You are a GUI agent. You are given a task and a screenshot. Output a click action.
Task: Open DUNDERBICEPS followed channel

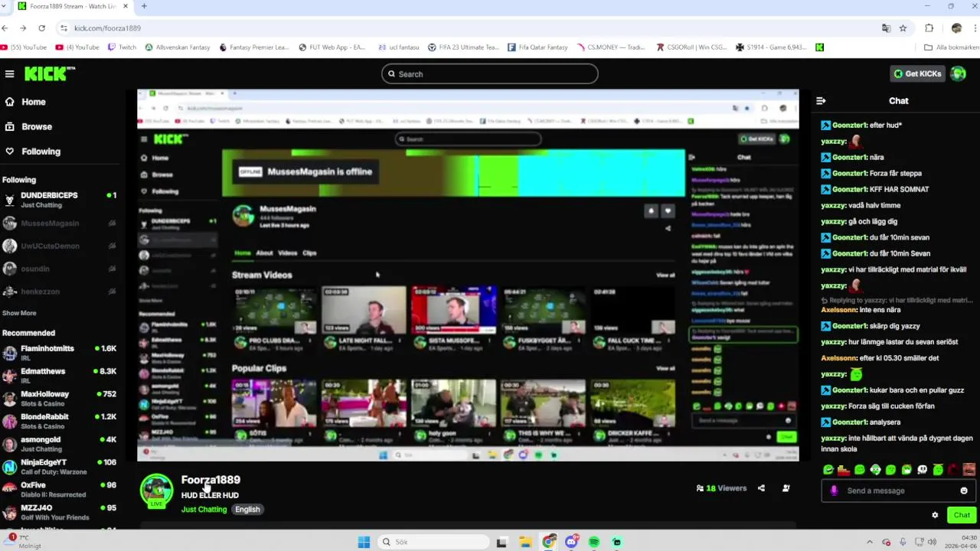60,200
